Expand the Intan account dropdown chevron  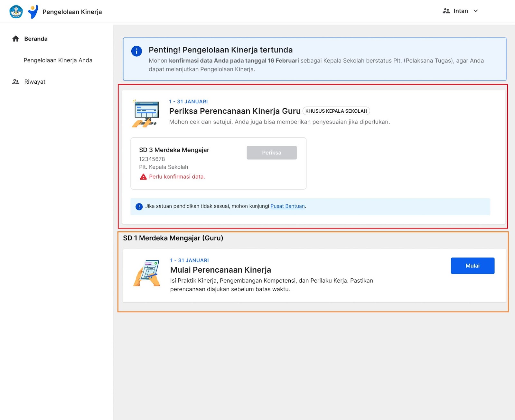pyautogui.click(x=476, y=11)
